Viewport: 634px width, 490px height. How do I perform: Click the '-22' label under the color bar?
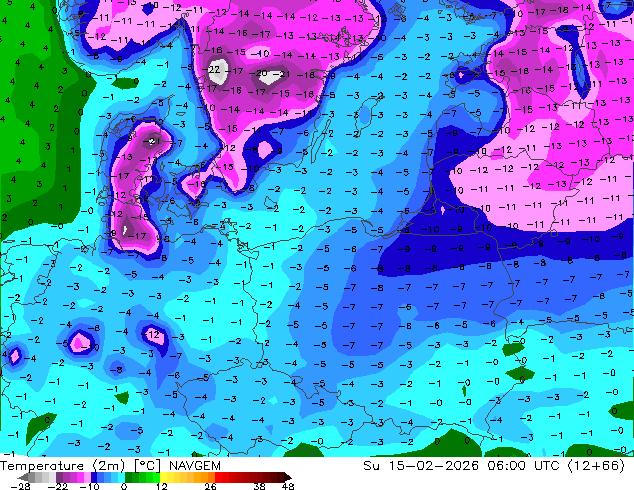coord(58,486)
